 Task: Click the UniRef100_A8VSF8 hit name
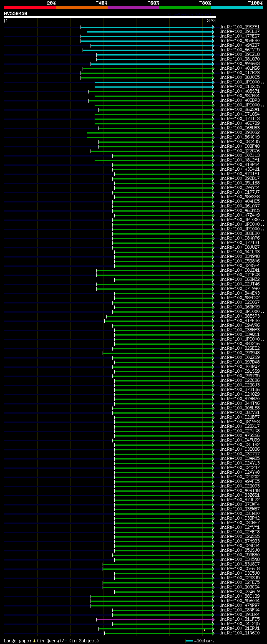[239, 197]
